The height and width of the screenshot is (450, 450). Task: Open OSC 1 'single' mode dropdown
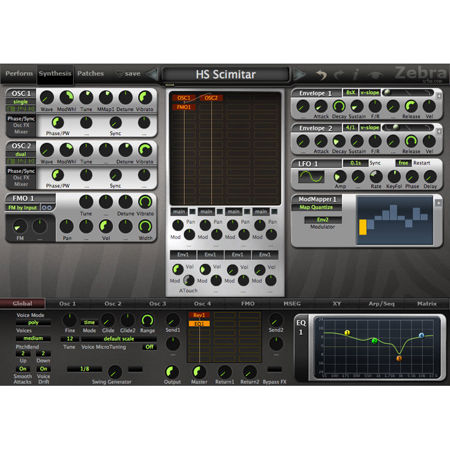[21, 102]
